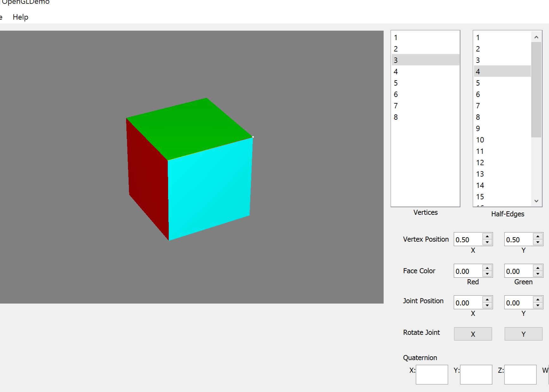Image resolution: width=549 pixels, height=392 pixels.
Task: Decrease Vertex Position Y value
Action: tap(538, 242)
